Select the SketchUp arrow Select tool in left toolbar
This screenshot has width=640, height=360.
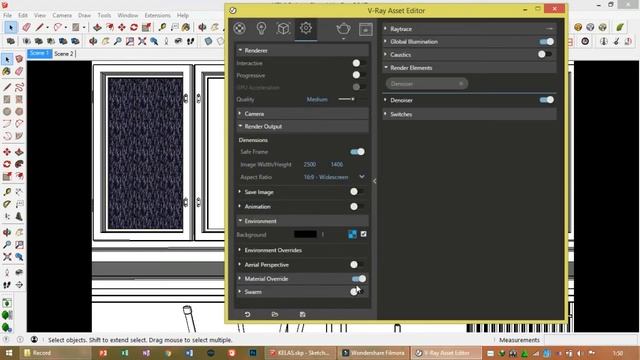(x=7, y=60)
